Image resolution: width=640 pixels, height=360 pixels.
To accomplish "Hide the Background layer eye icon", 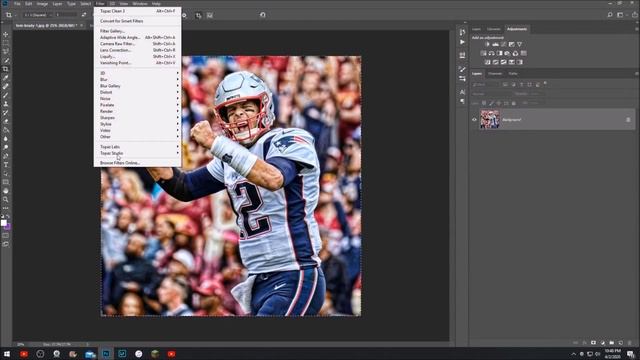I will click(x=474, y=120).
